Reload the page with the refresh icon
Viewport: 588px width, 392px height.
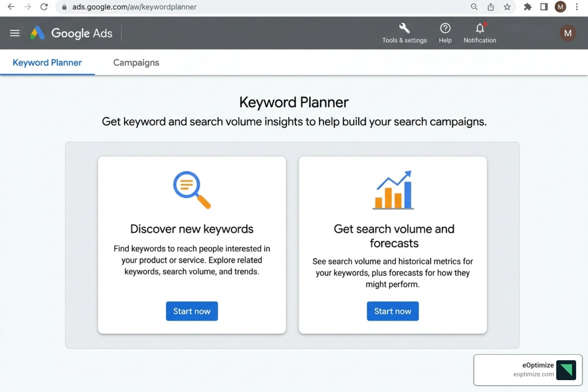point(44,7)
